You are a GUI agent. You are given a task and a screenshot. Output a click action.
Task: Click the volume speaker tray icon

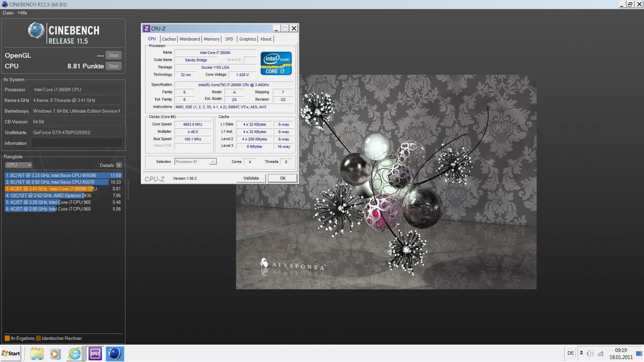[x=590, y=354]
